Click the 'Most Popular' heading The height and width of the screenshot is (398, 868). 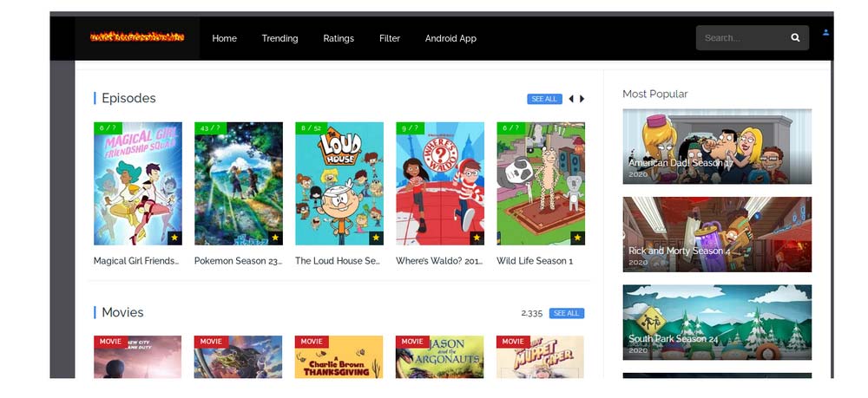click(x=654, y=94)
